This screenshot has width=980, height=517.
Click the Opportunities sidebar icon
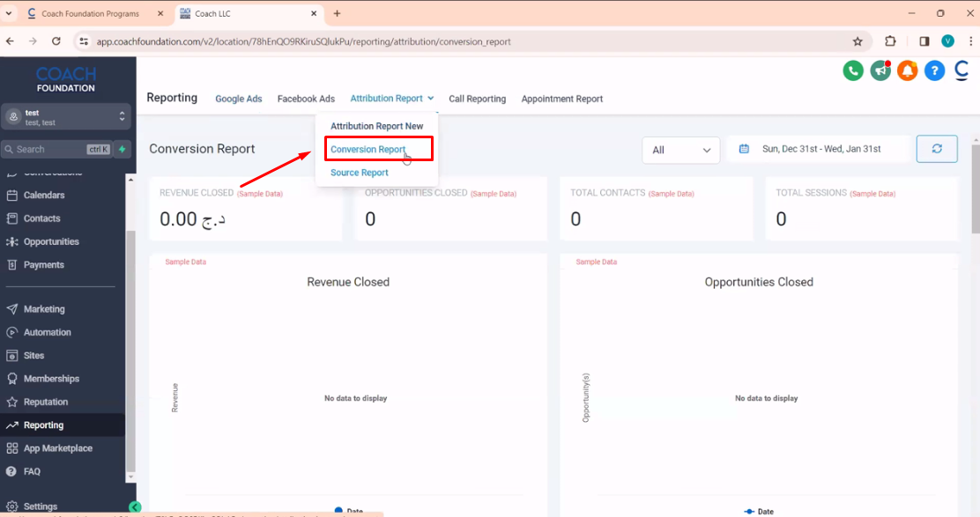[x=11, y=241]
